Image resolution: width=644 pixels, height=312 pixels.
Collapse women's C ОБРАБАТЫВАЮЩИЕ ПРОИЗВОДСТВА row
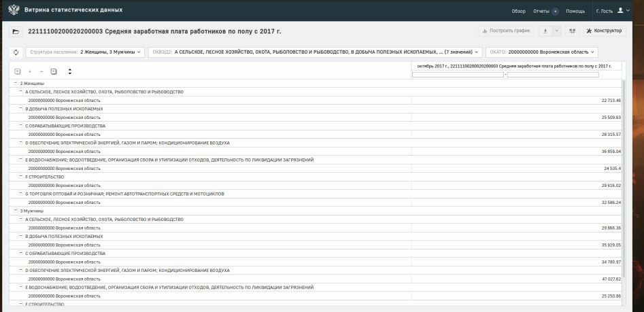[x=21, y=126]
